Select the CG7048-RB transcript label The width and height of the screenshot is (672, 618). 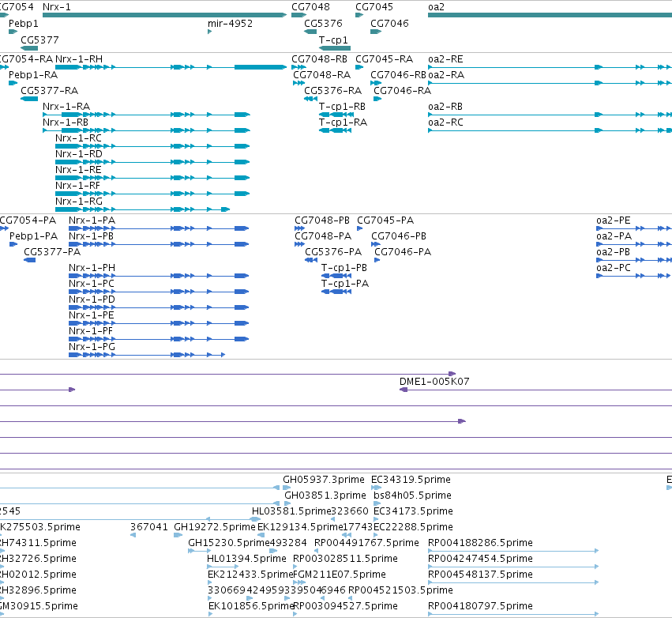319,58
